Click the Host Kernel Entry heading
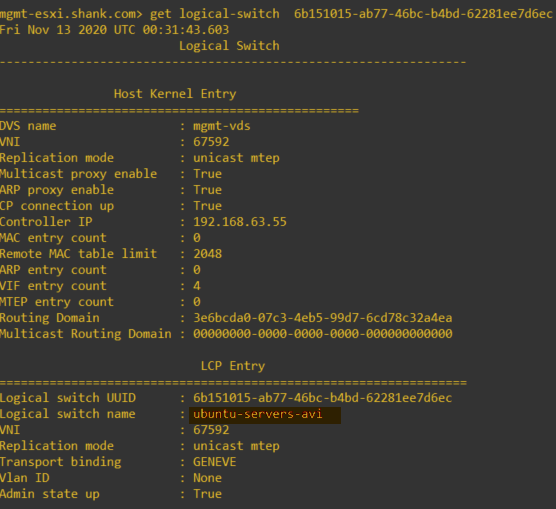Image resolution: width=556 pixels, height=509 pixels. [x=175, y=94]
